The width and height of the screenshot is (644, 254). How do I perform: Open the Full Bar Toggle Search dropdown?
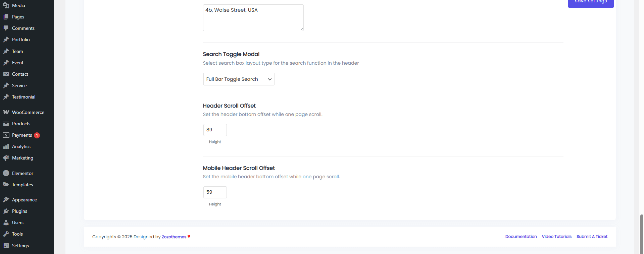pos(239,79)
